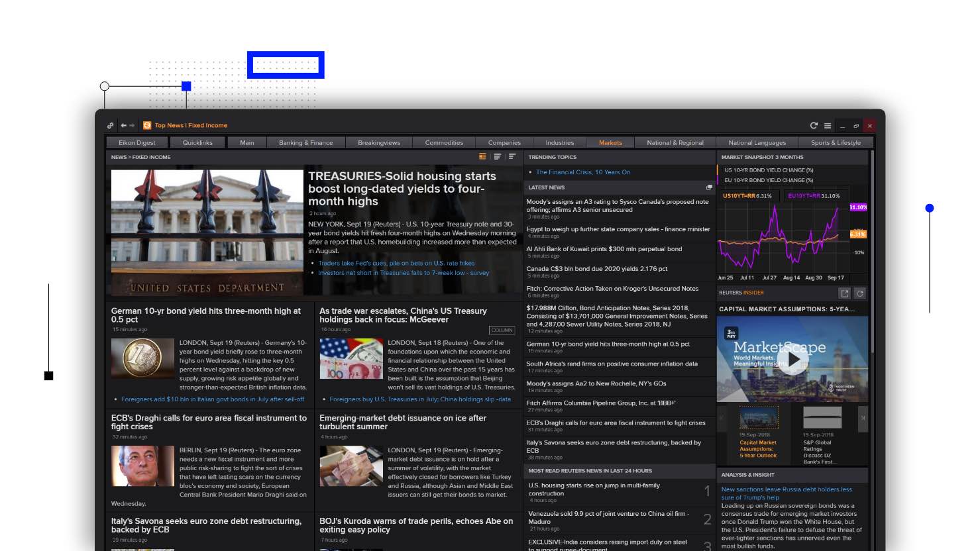Reload the Reuters Insider panel
The width and height of the screenshot is (980, 551).
[x=860, y=293]
